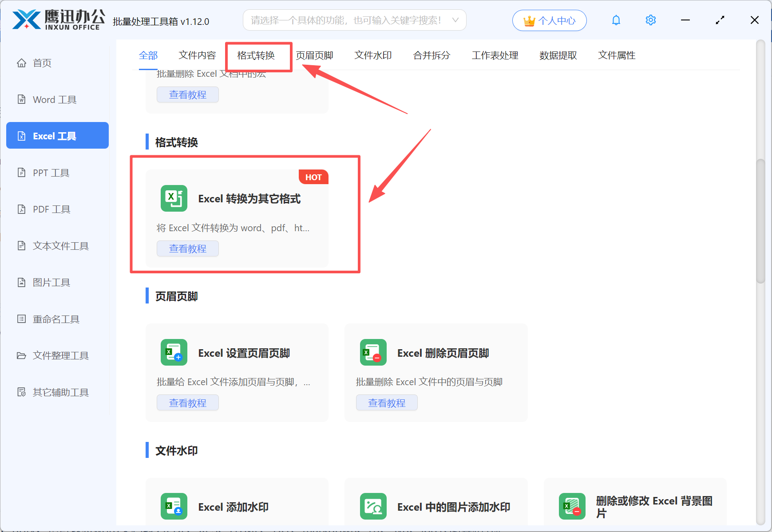View tutorial for Excel format conversion
Image resolution: width=772 pixels, height=532 pixels.
click(x=187, y=248)
